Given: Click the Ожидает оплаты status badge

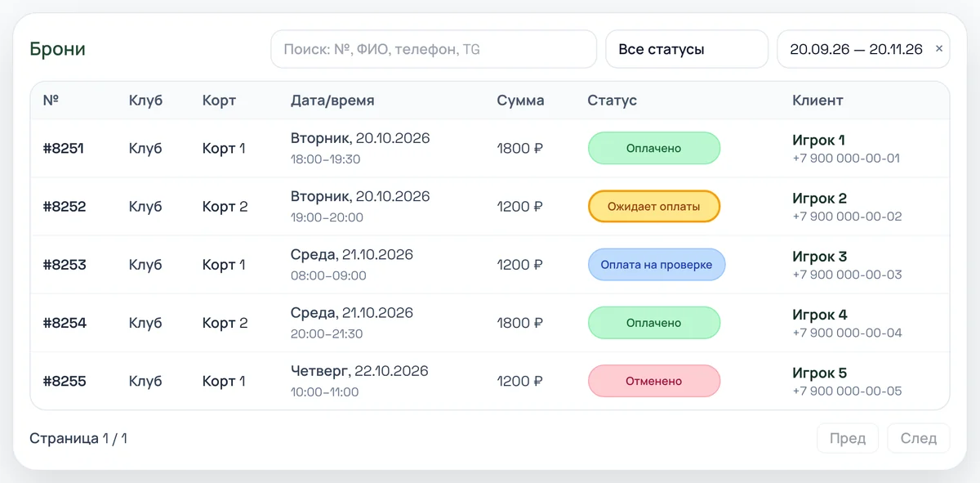Looking at the screenshot, I should [654, 207].
